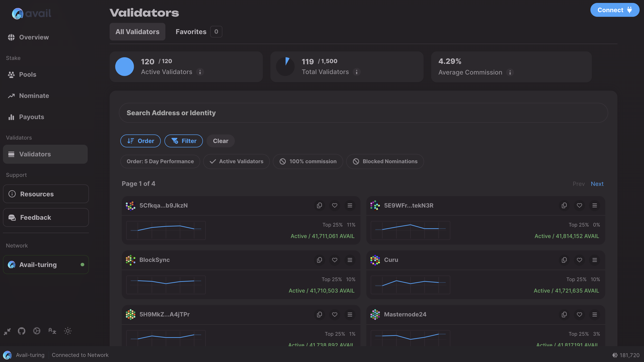Open the Order options
Image resolution: width=644 pixels, height=362 pixels.
pyautogui.click(x=141, y=141)
